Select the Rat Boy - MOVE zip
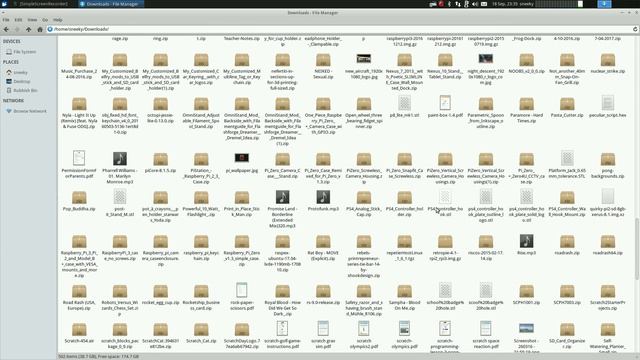 tap(323, 242)
